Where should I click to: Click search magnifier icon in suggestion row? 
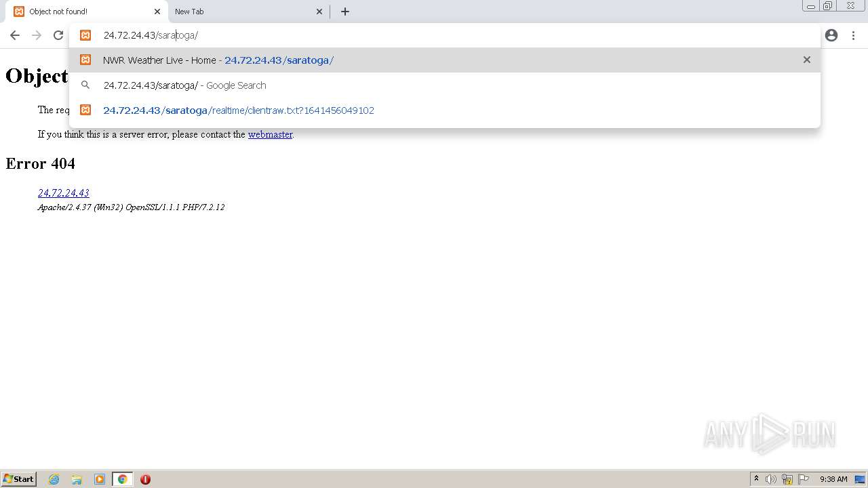[x=85, y=85]
